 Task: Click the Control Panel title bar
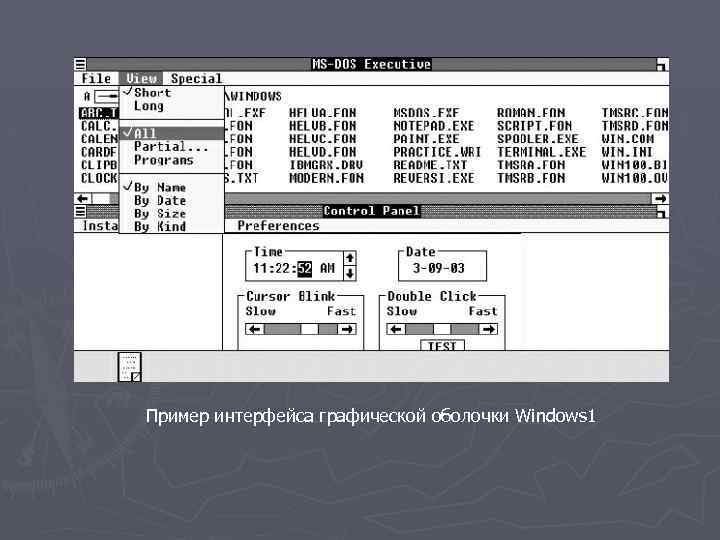click(x=371, y=211)
